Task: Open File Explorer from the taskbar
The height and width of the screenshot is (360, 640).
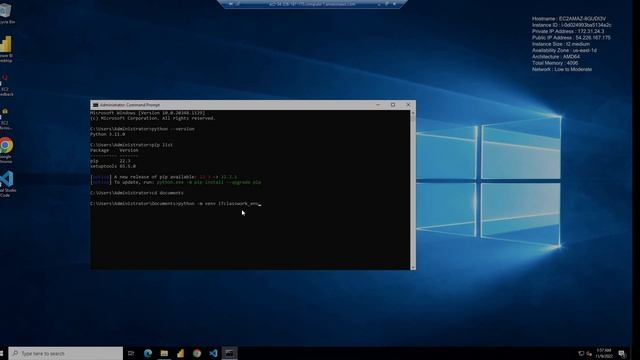Action: (x=164, y=353)
